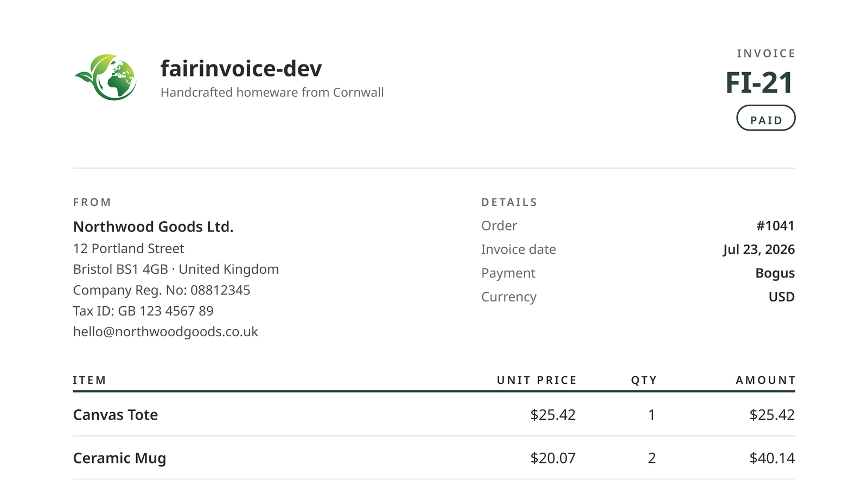Screen dimensions: 868x488
Task: Click the hello@northwoodgoods.co.uk email address
Action: coord(165,331)
